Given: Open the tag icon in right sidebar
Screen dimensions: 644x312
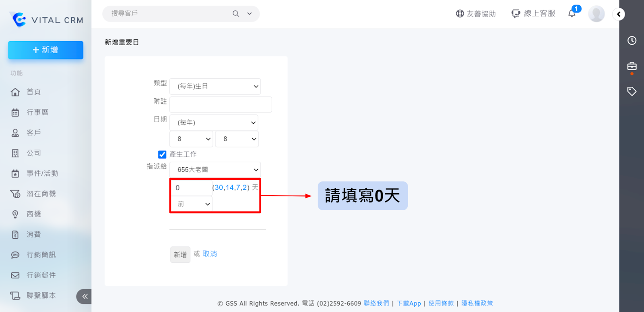Looking at the screenshot, I should click(x=632, y=91).
